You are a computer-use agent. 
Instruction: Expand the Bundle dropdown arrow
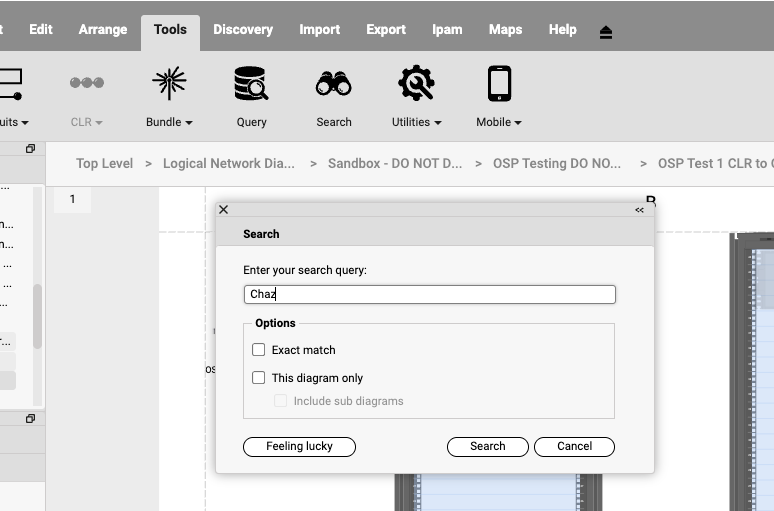coord(189,123)
